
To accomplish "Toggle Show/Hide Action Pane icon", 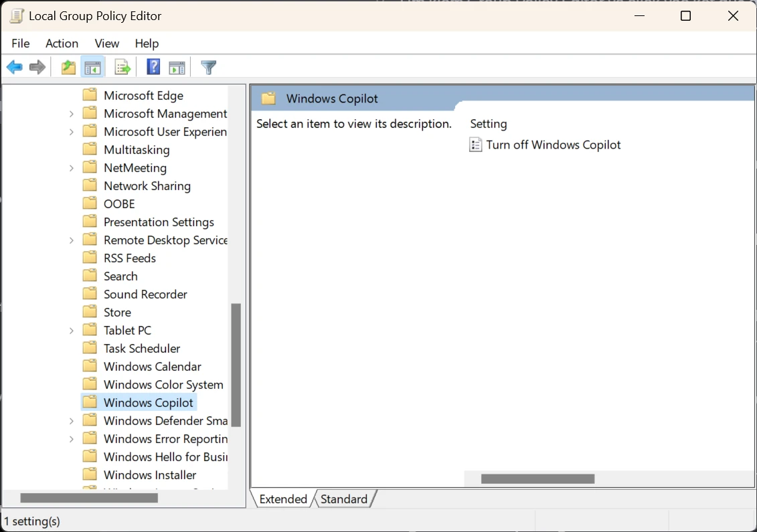I will (x=177, y=68).
